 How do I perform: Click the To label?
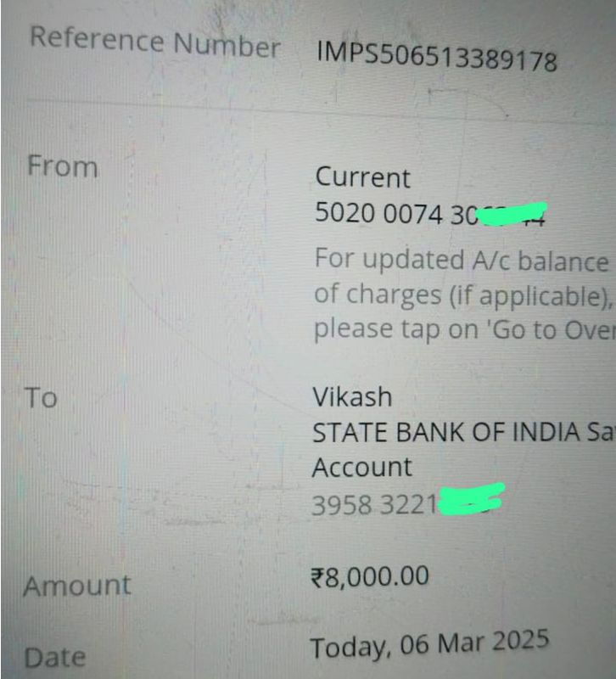point(41,397)
